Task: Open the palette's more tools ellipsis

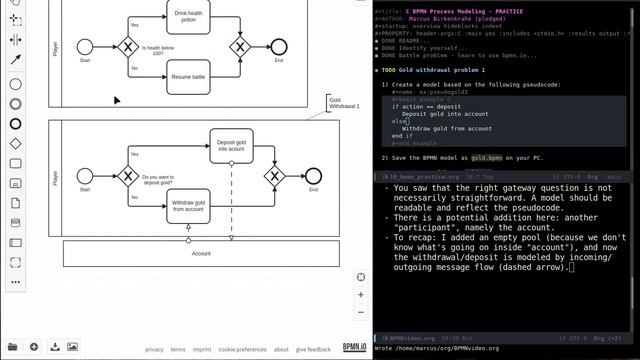Action: 16,282
